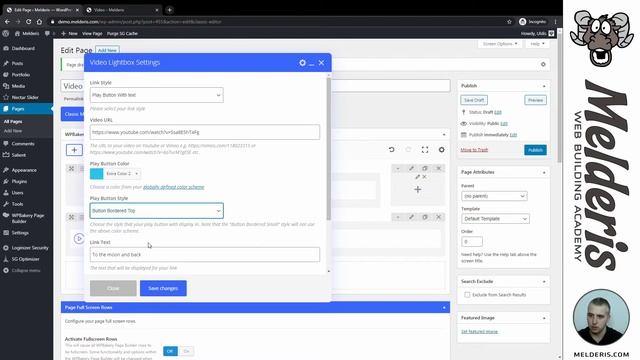Click the Move to Trash link
The image size is (640, 360).
(474, 150)
